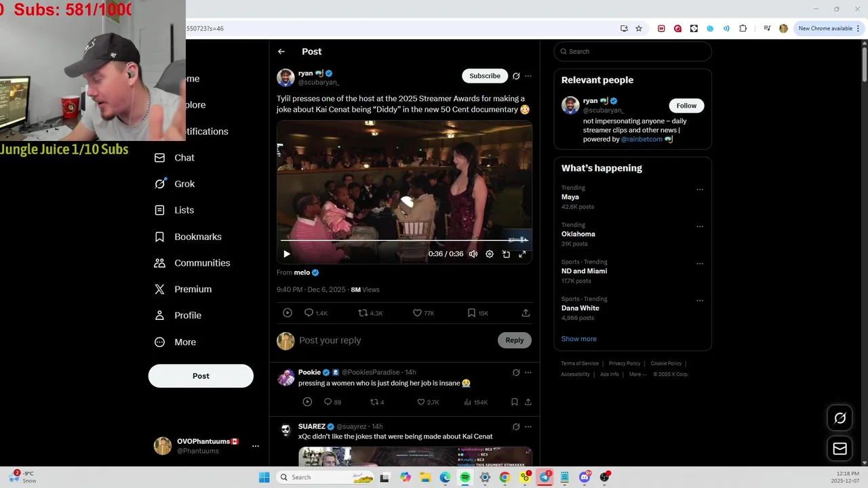
Task: Open the floating Messages envelope button
Action: (x=840, y=449)
